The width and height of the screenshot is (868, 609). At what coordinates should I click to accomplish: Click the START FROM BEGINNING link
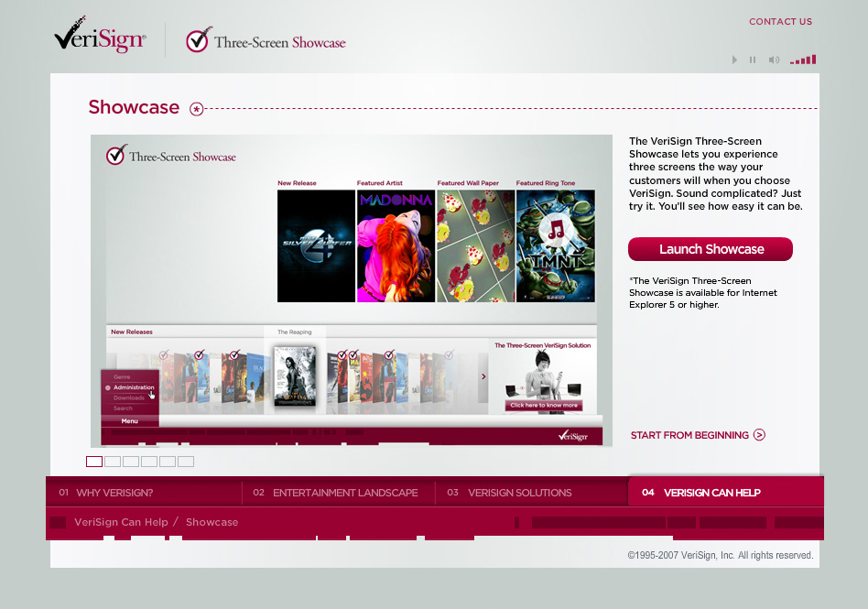689,435
